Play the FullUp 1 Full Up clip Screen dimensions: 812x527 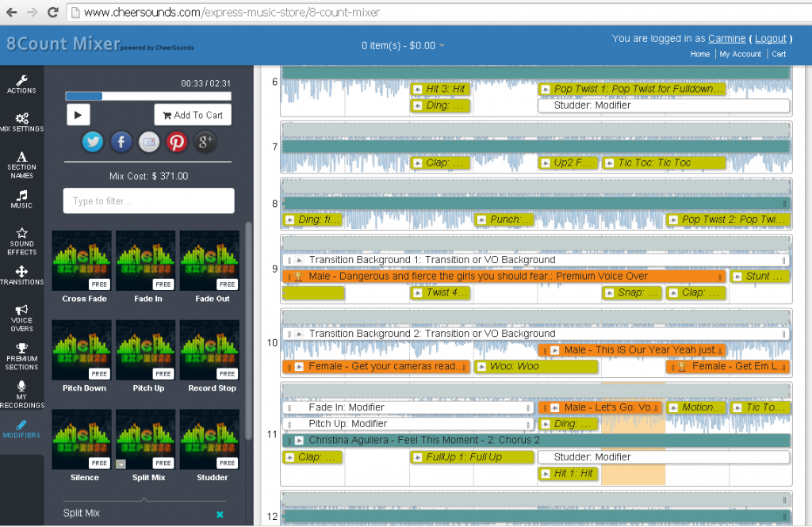[417, 457]
